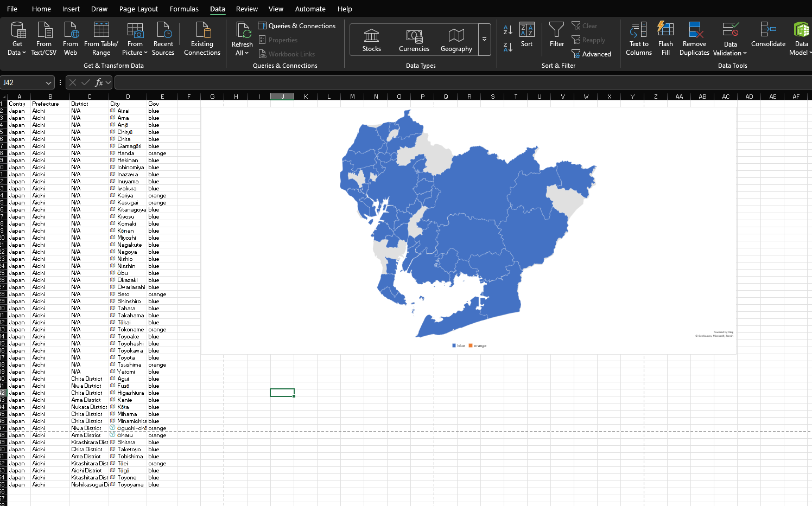
Task: Sort Z to A descending
Action: pyautogui.click(x=508, y=48)
